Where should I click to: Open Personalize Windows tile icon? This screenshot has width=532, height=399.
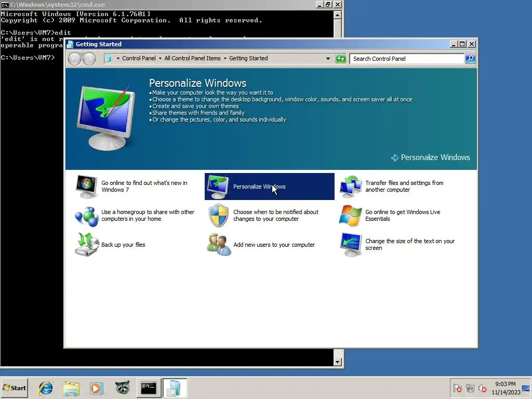[x=218, y=187]
